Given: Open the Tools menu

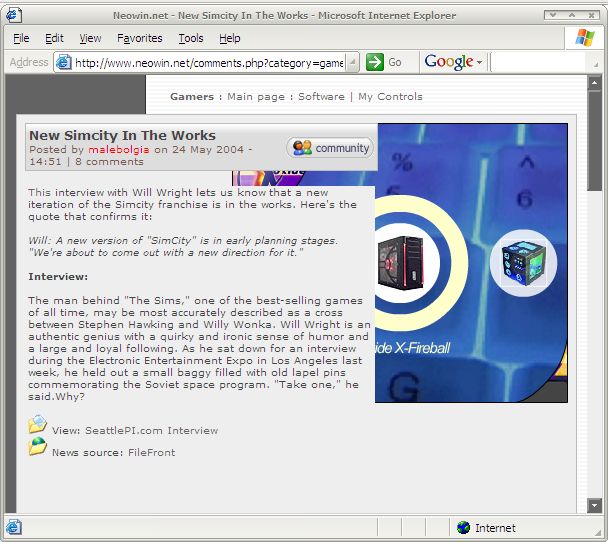Looking at the screenshot, I should coord(191,38).
